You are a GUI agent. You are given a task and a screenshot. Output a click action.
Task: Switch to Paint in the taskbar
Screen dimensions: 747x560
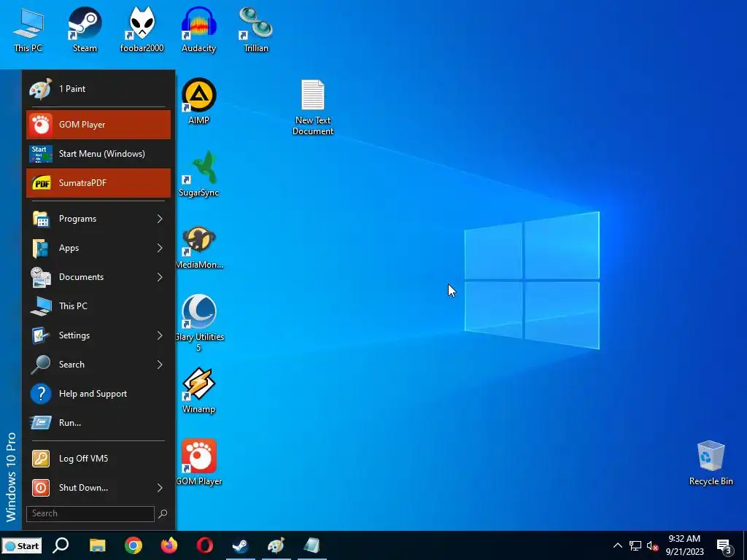coord(276,545)
